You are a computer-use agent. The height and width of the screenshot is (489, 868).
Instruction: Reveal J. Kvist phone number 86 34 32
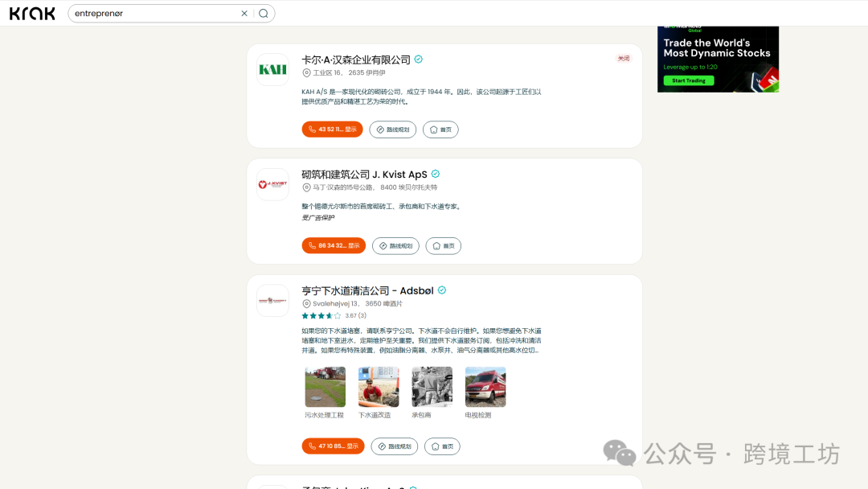click(x=334, y=245)
